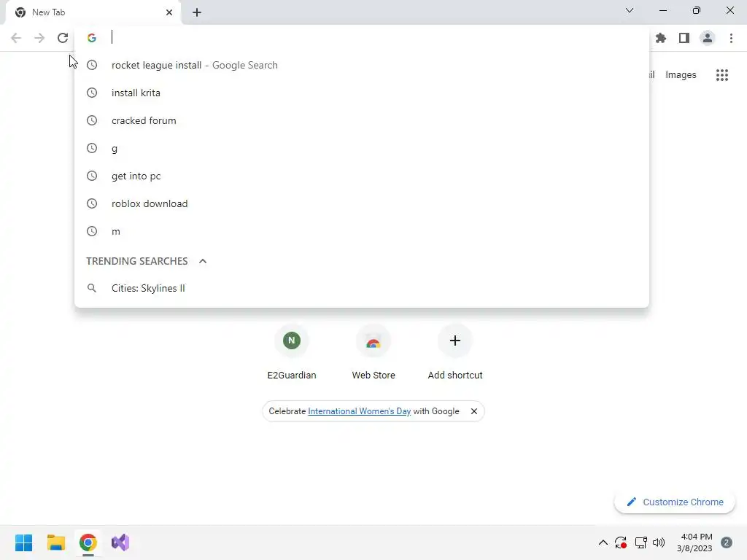This screenshot has width=747, height=560.
Task: Open the tab search chevron
Action: pyautogui.click(x=630, y=10)
